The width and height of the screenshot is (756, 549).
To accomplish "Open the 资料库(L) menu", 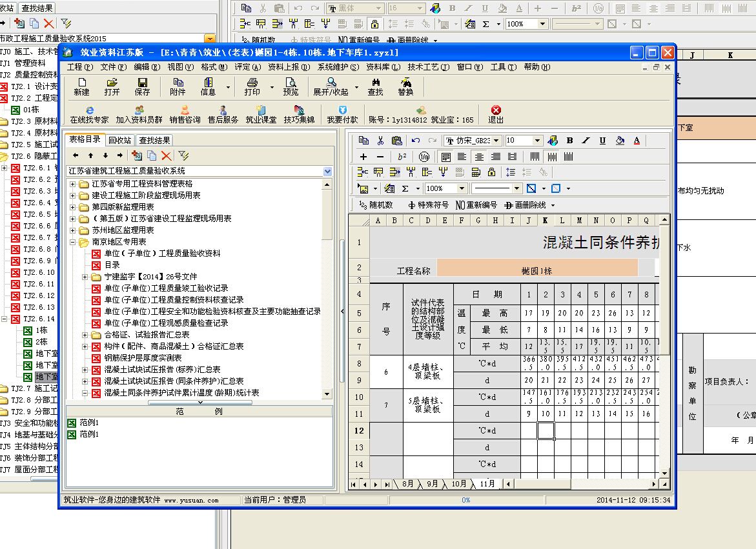I will pos(382,67).
